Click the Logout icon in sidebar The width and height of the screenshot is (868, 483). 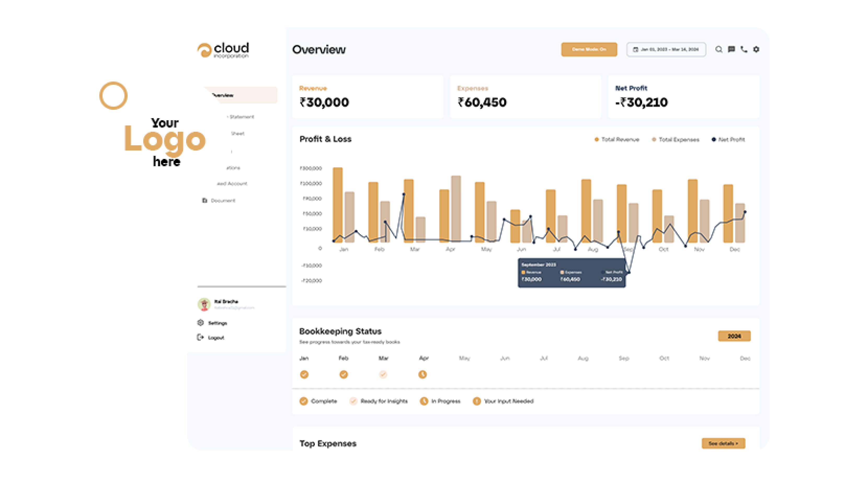pos(200,337)
